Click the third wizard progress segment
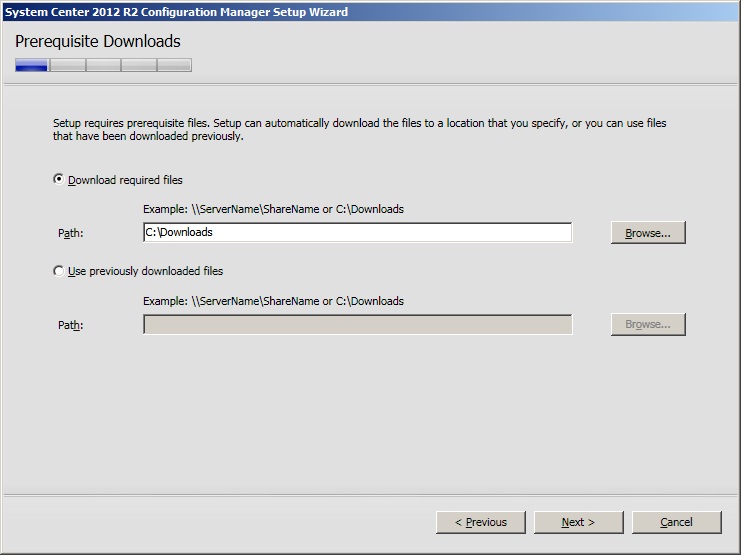The width and height of the screenshot is (741, 555). tap(103, 66)
